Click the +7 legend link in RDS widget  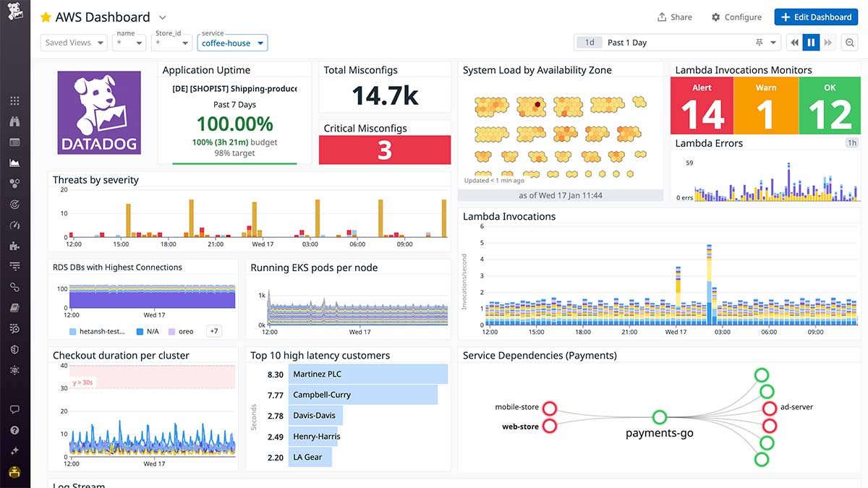[x=213, y=331]
